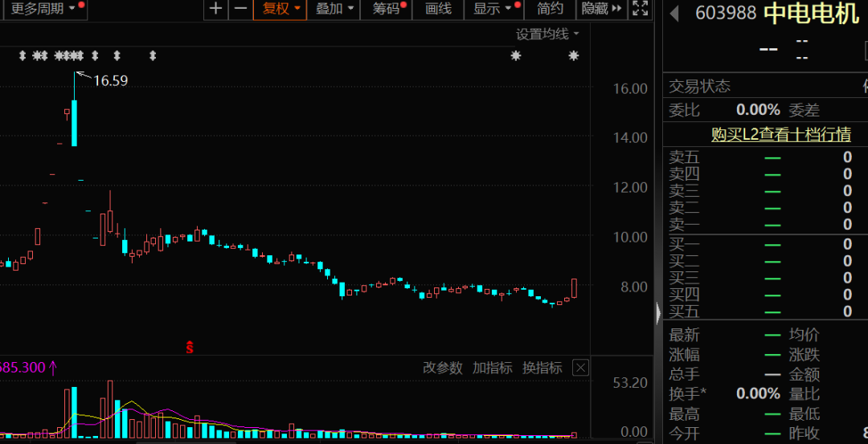
Task: Expand the 叠加 overlay dropdown
Action: pyautogui.click(x=334, y=9)
